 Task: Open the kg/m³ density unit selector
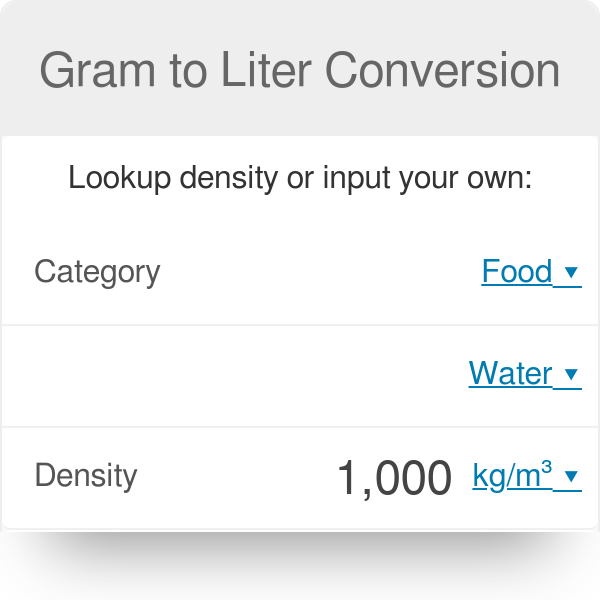(x=512, y=477)
